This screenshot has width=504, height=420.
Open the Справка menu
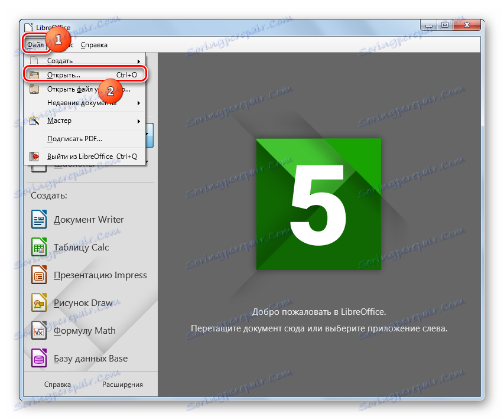(94, 45)
